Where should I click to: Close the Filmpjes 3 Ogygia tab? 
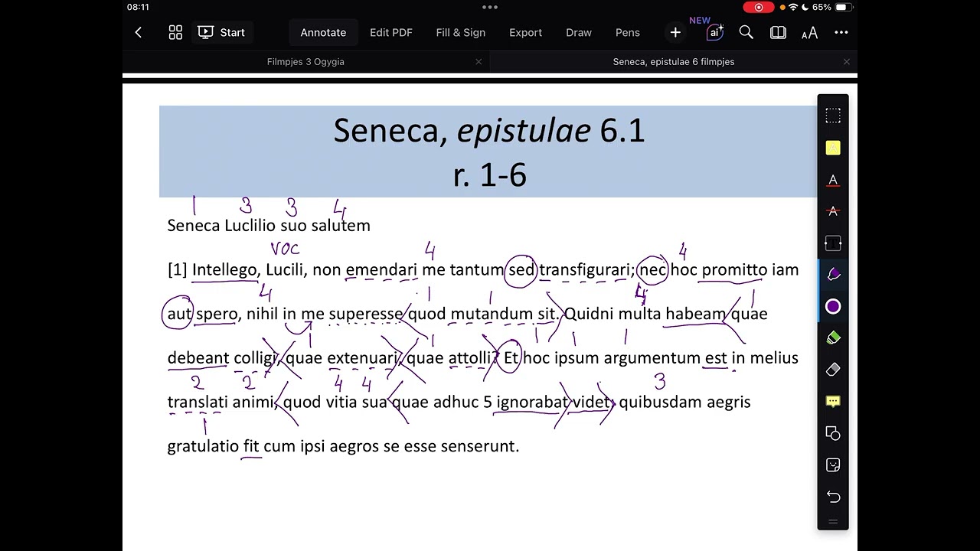pyautogui.click(x=479, y=62)
